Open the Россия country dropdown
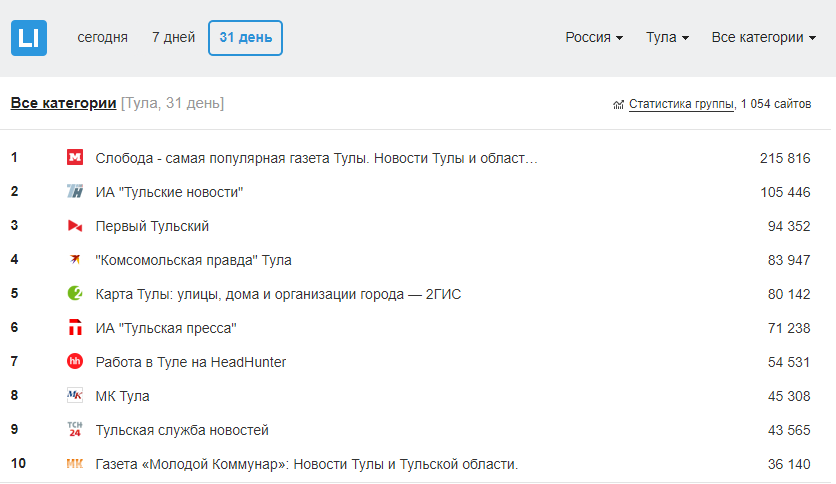Image resolution: width=836 pixels, height=484 pixels. click(x=594, y=37)
